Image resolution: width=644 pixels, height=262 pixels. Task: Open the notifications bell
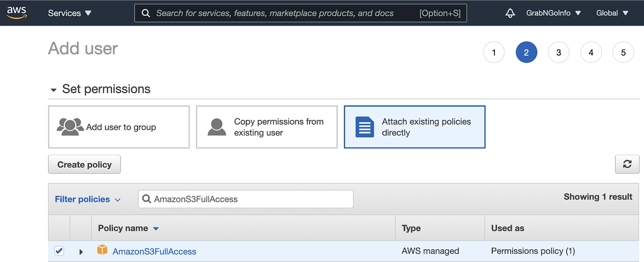pos(510,13)
